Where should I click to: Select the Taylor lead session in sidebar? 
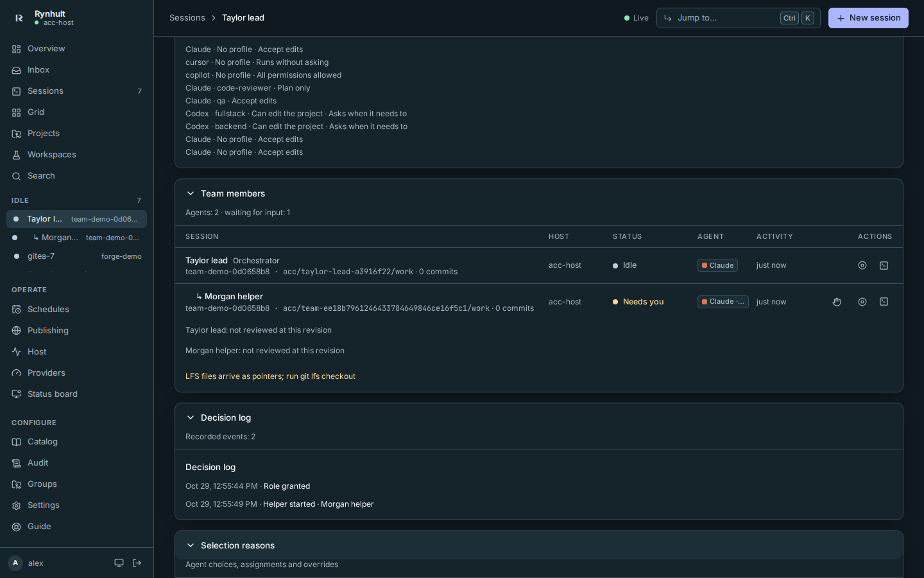point(76,219)
